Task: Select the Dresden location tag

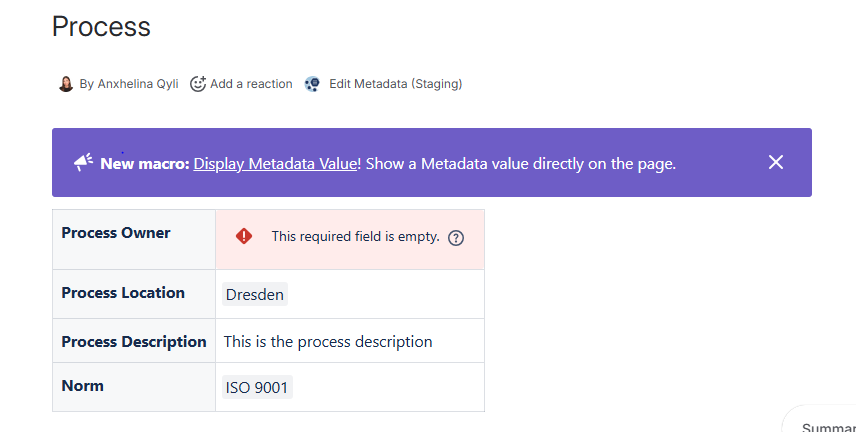Action: [x=255, y=294]
